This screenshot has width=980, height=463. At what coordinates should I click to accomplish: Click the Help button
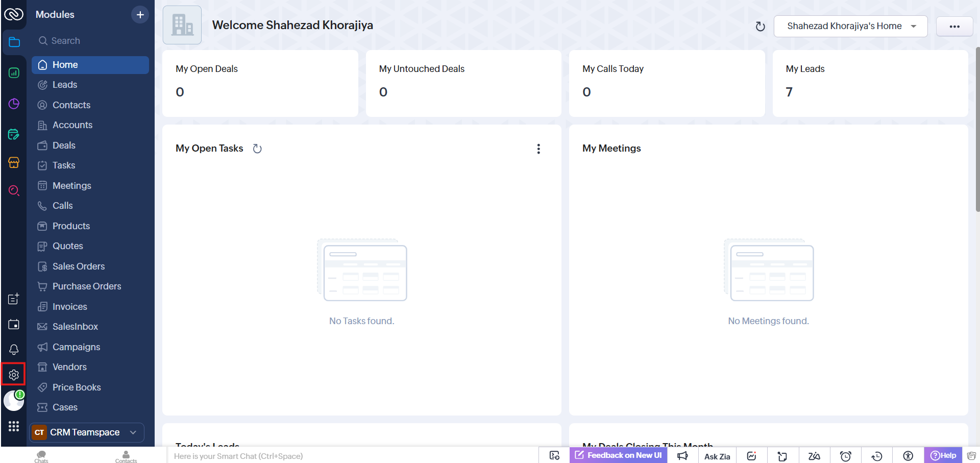[x=943, y=455]
